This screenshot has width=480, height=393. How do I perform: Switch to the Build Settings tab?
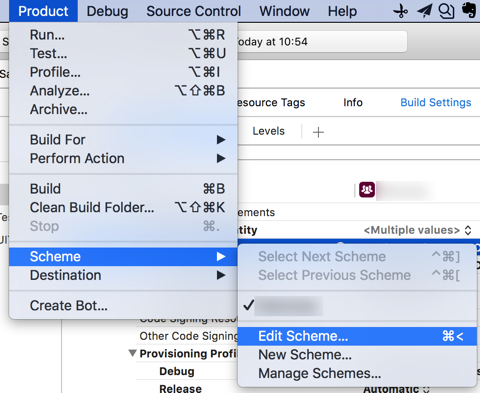pyautogui.click(x=436, y=102)
